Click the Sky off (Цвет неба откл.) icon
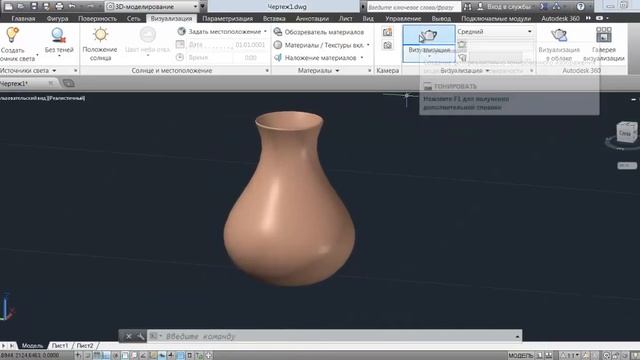The height and width of the screenshot is (360, 640). tap(147, 35)
